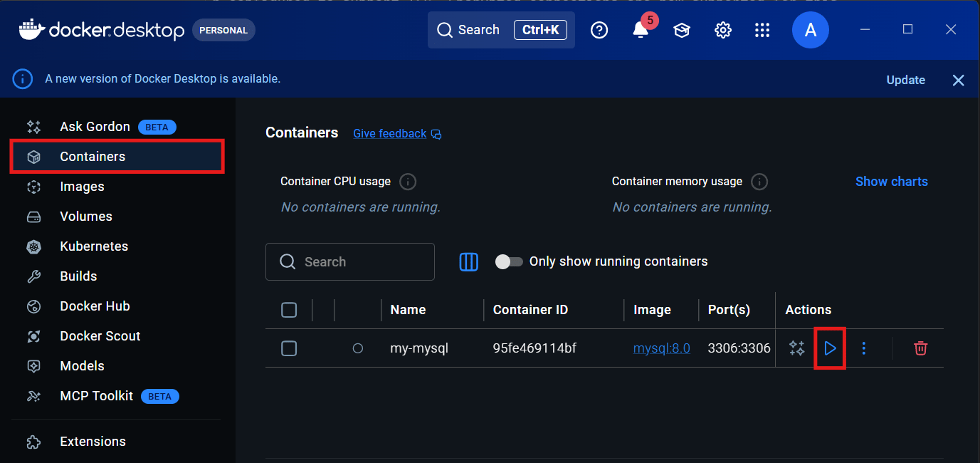The image size is (980, 463).
Task: Dismiss the update notification banner
Action: [x=959, y=80]
